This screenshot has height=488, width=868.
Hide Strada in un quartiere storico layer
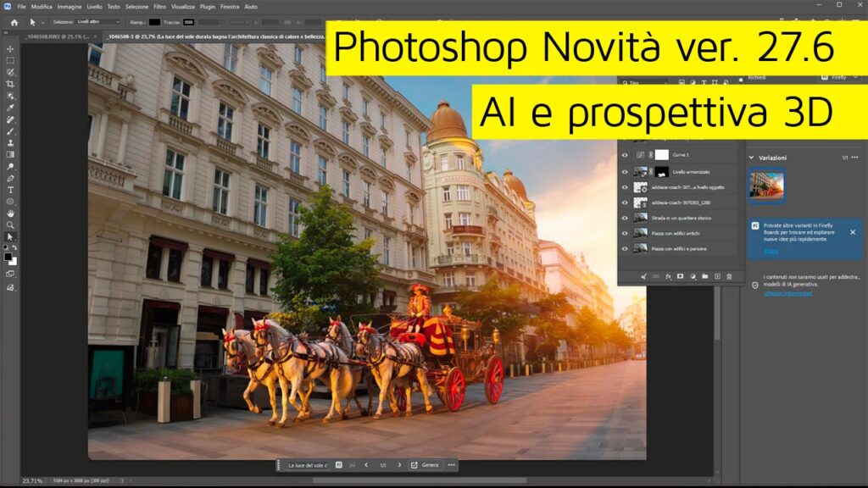pyautogui.click(x=625, y=218)
